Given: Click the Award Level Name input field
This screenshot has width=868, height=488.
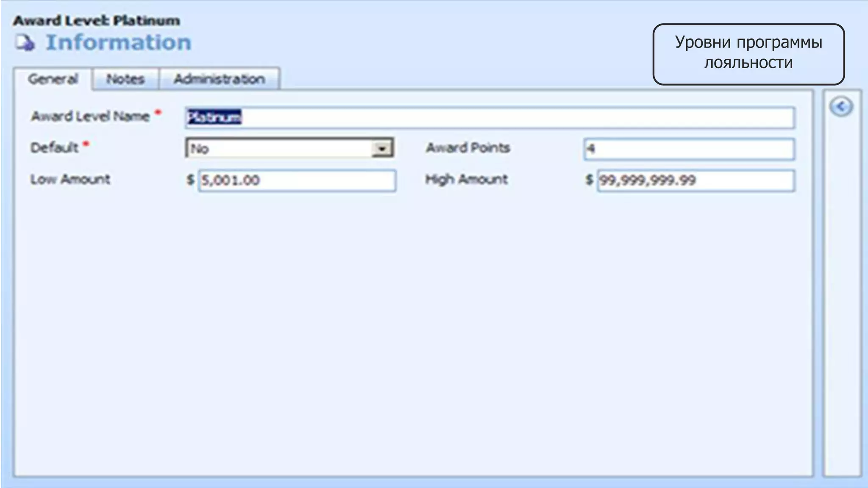Looking at the screenshot, I should click(490, 118).
